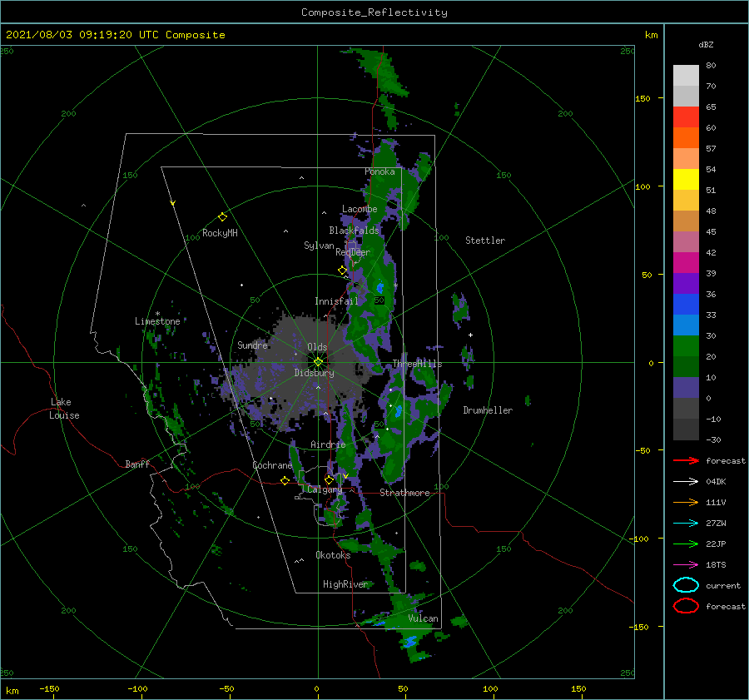Click the cyan current ellipse in the legend
The image size is (749, 700).
(x=686, y=585)
